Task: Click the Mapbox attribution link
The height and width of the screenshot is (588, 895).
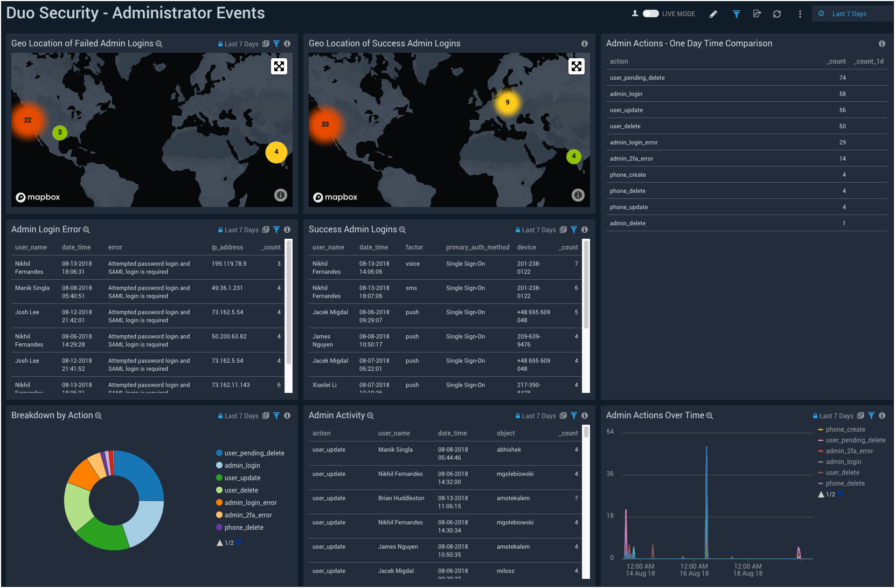Action: coord(37,197)
